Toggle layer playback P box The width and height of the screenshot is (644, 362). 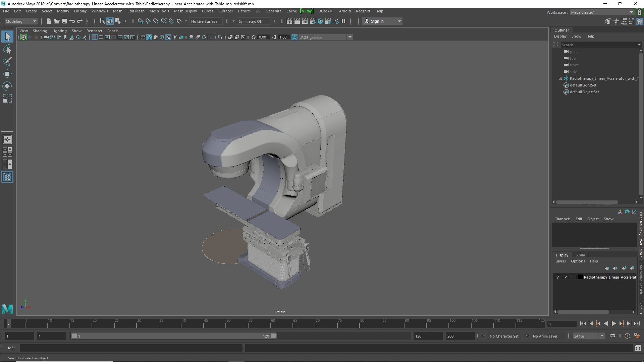566,277
